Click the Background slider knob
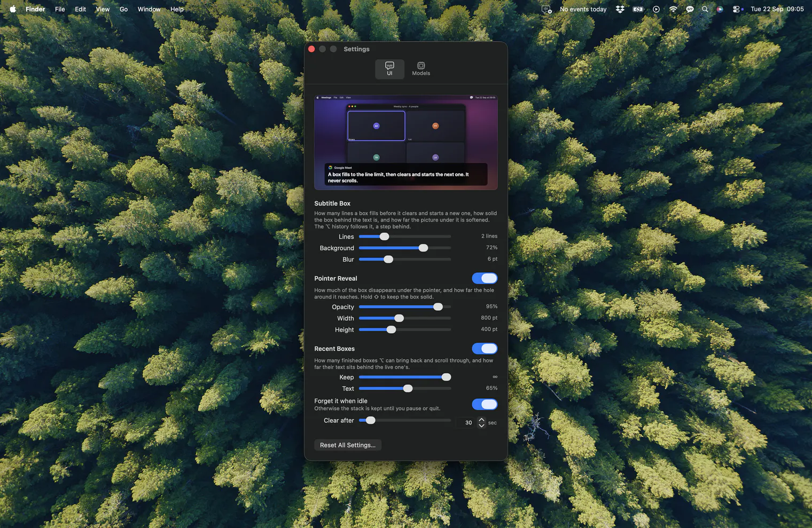The image size is (812, 528). (x=423, y=248)
